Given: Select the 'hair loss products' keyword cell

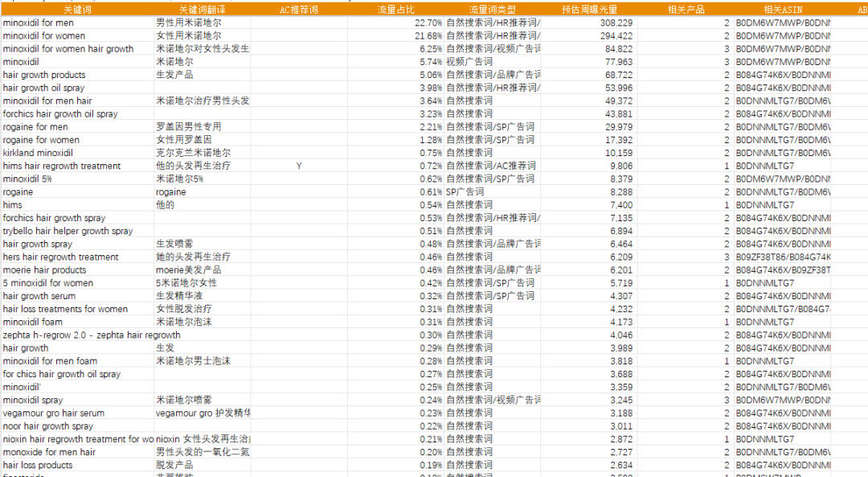Looking at the screenshot, I should coord(77,465).
